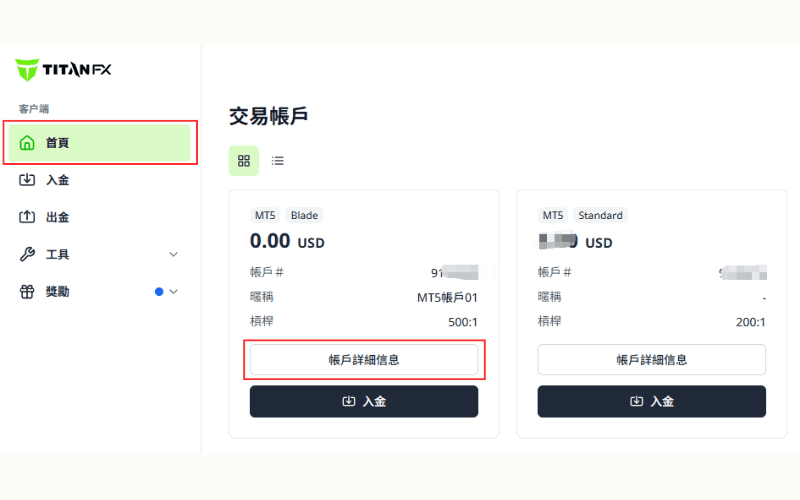
Task: Open 帳戶詳細信息 for the Blade account
Action: click(x=364, y=360)
